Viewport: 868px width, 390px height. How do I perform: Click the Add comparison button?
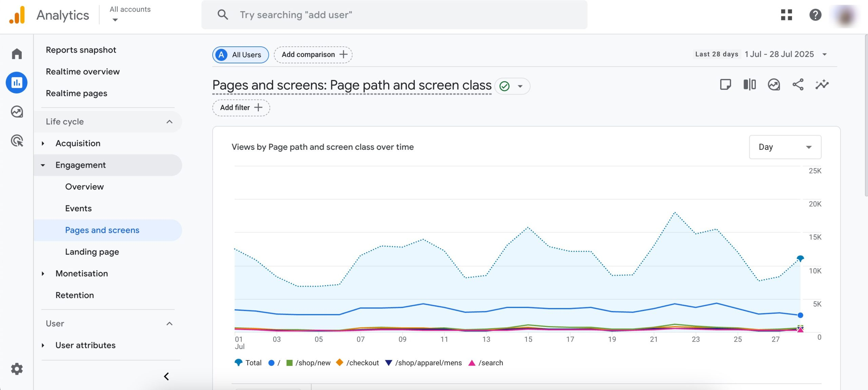[x=313, y=54]
